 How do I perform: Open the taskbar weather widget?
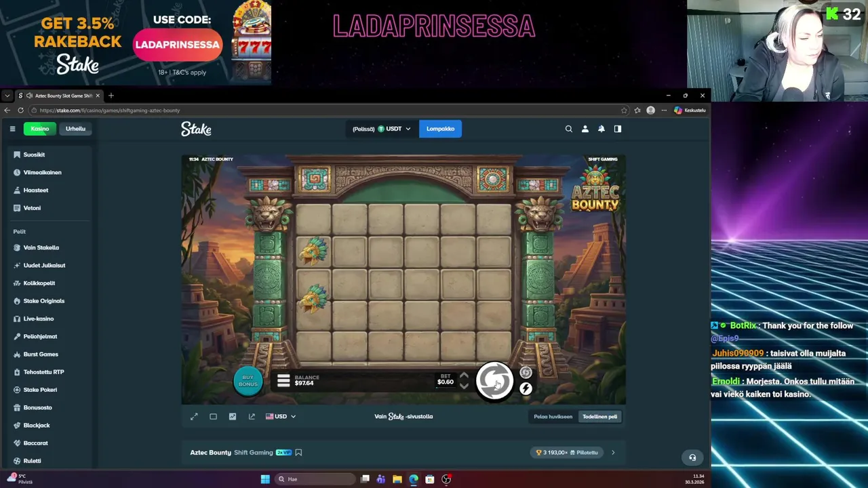point(20,479)
